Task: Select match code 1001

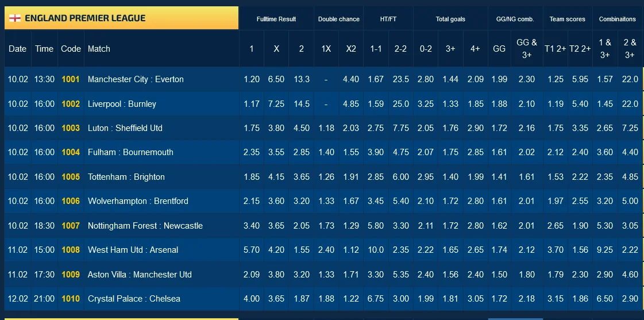Action: pyautogui.click(x=71, y=79)
